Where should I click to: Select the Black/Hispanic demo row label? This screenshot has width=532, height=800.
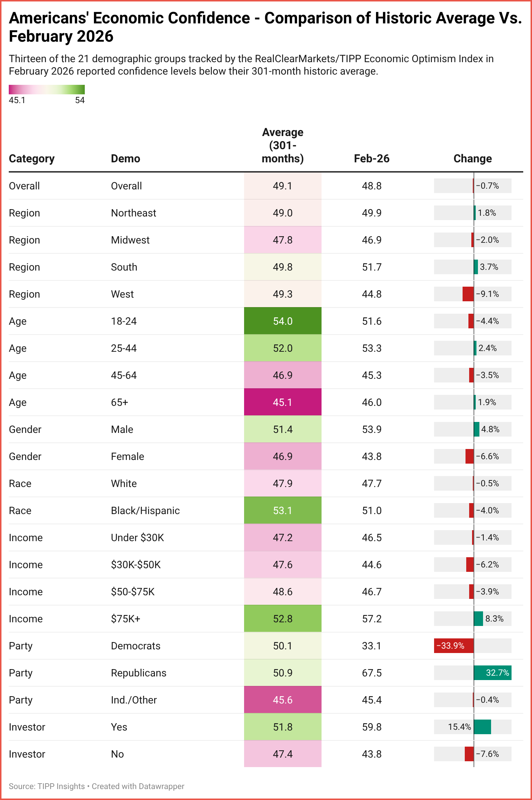tap(145, 510)
